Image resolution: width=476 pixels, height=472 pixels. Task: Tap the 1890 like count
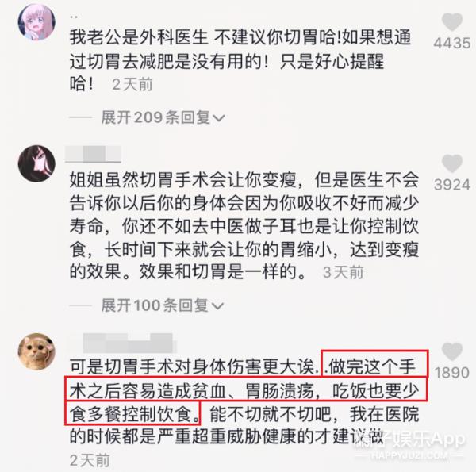tap(452, 372)
